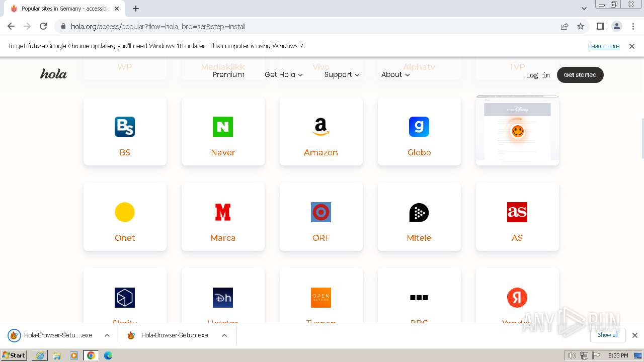
Task: Open the Yandex red icon
Action: [x=517, y=298]
